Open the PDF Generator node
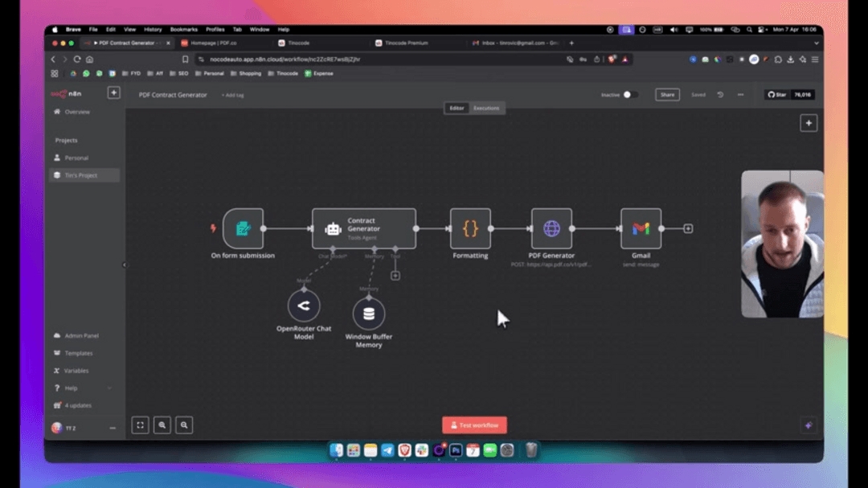The width and height of the screenshot is (868, 488). [x=552, y=228]
